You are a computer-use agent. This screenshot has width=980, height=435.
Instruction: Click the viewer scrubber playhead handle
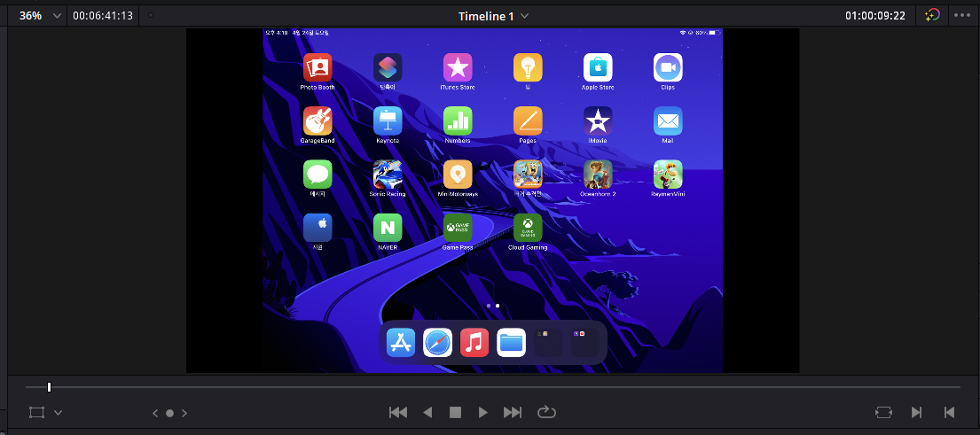tap(50, 387)
